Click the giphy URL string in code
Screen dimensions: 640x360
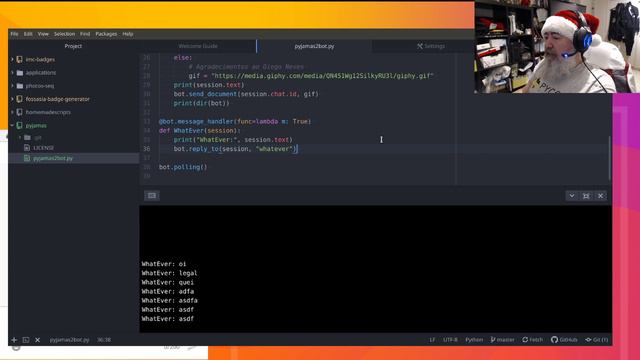coord(322,76)
